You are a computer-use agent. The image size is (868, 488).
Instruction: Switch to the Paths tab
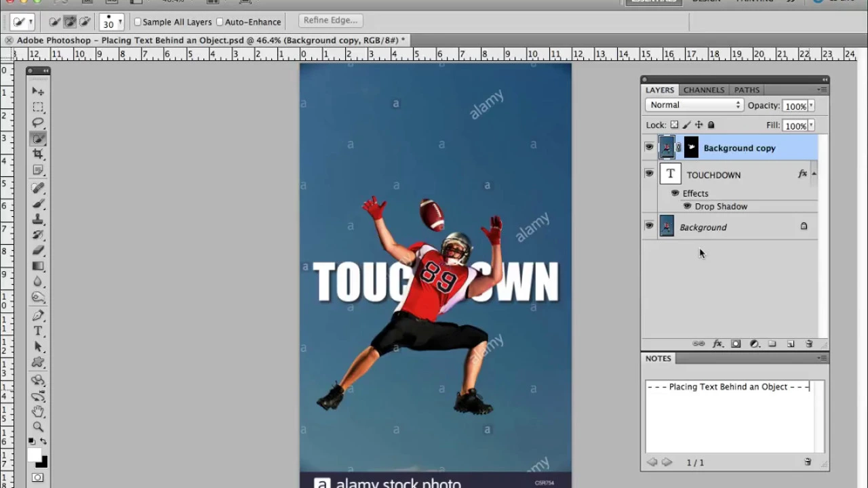click(747, 89)
